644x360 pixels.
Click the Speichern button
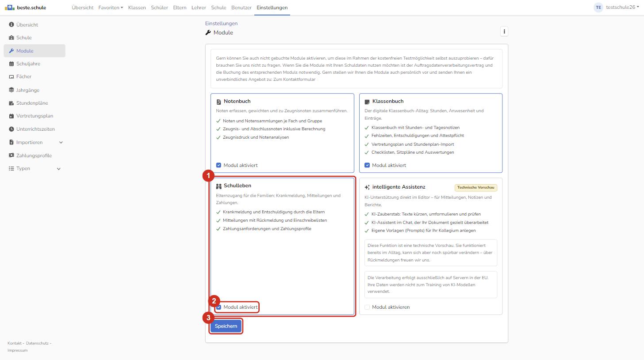(226, 326)
